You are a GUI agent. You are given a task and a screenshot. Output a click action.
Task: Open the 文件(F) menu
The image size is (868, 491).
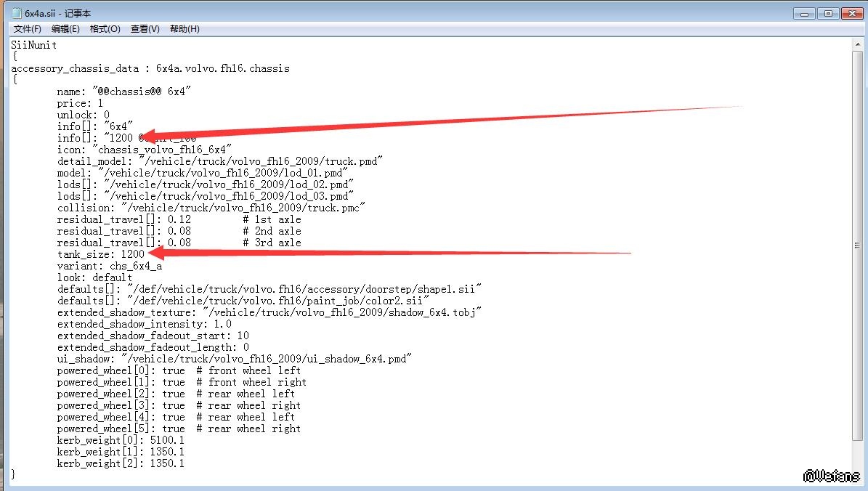tap(27, 29)
